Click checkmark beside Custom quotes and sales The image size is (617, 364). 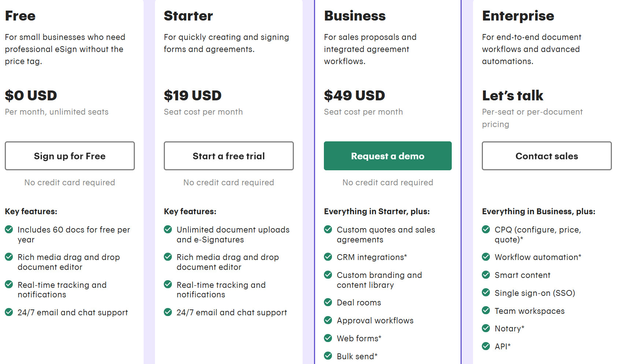[328, 230]
